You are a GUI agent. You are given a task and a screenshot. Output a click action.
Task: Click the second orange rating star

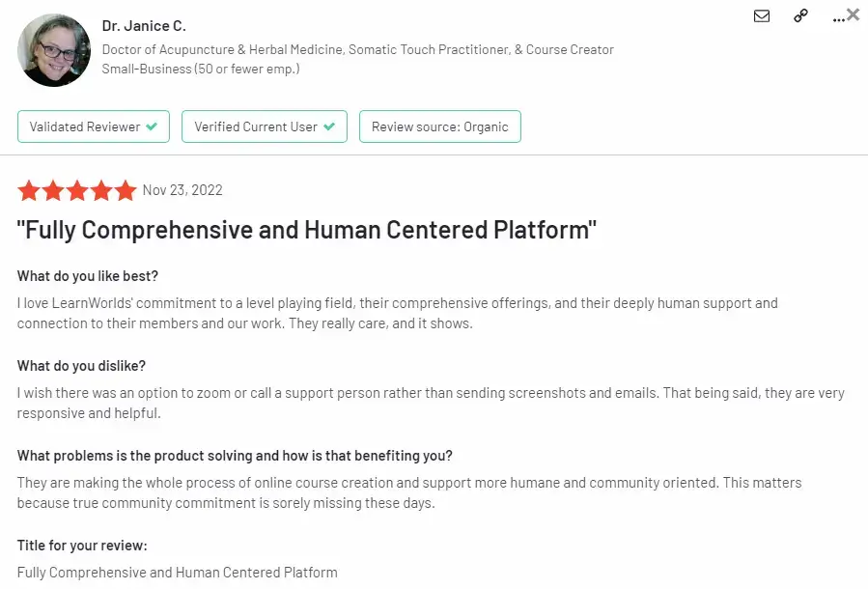click(x=53, y=190)
